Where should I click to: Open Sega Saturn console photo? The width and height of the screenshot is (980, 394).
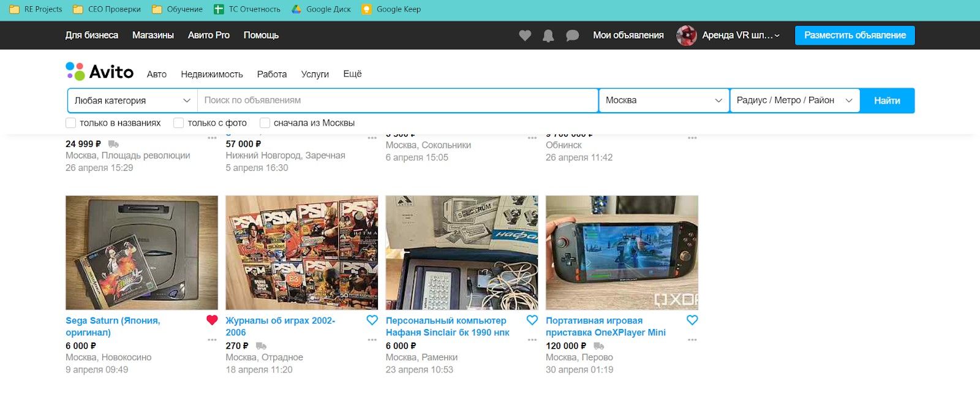(141, 252)
